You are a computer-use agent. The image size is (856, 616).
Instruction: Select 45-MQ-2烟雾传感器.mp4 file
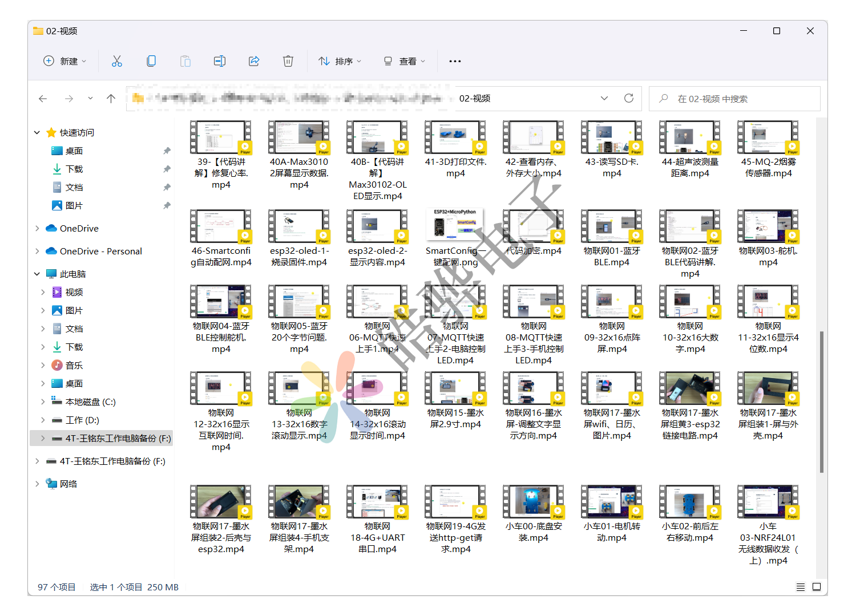(x=768, y=149)
